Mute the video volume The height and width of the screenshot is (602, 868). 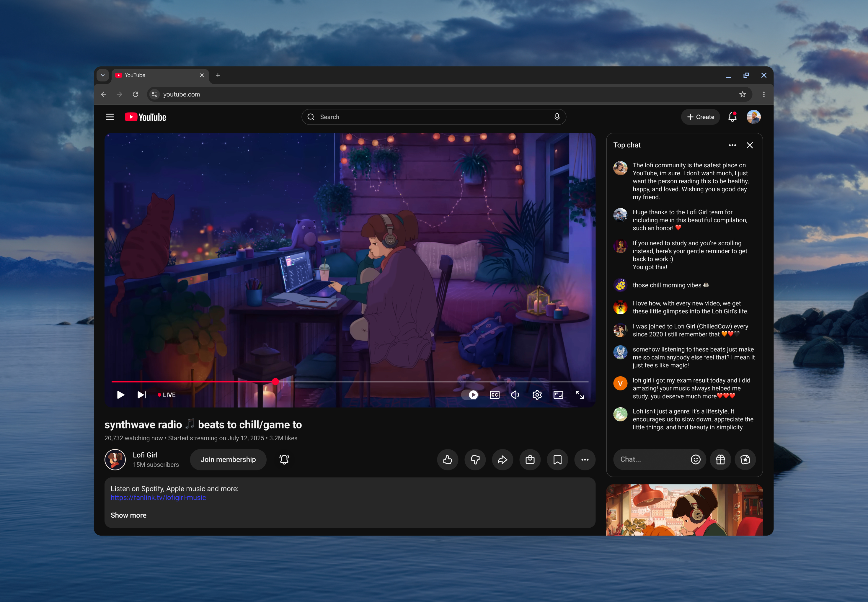point(515,395)
